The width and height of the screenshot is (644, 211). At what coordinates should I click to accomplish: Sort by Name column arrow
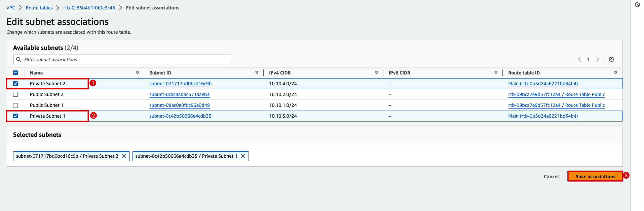click(x=137, y=73)
